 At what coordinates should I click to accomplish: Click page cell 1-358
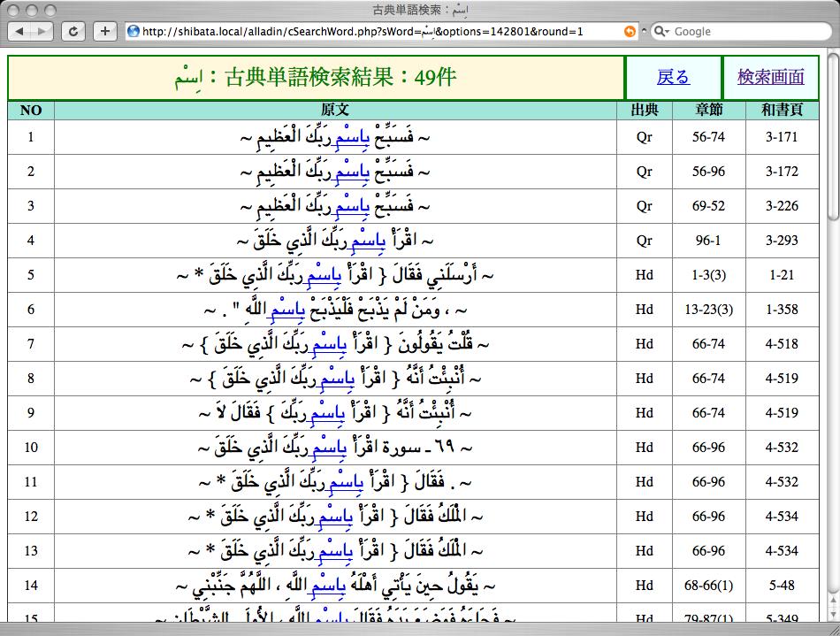tap(783, 310)
